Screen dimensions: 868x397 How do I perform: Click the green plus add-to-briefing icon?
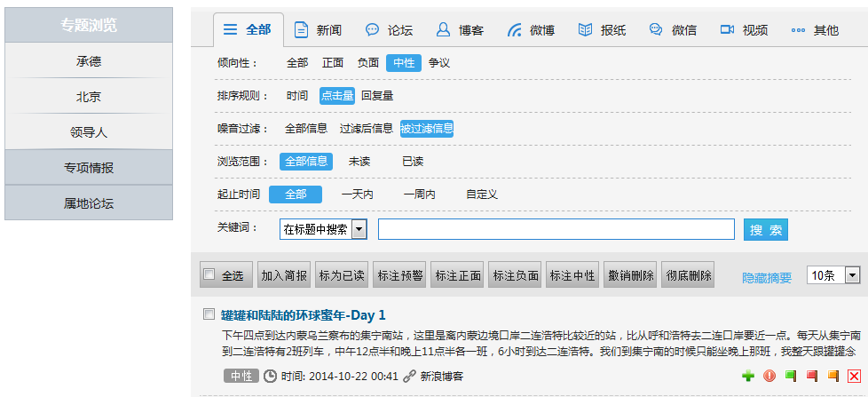(x=748, y=376)
